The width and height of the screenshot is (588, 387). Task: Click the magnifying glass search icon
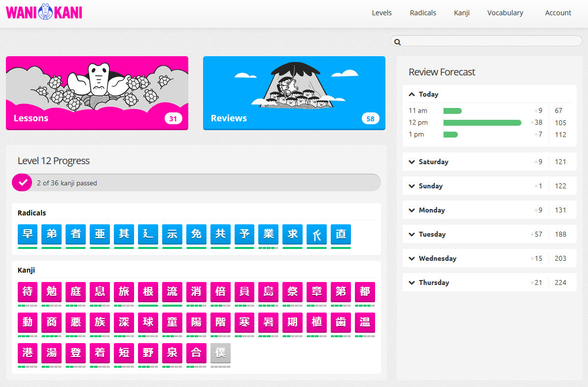pos(398,42)
